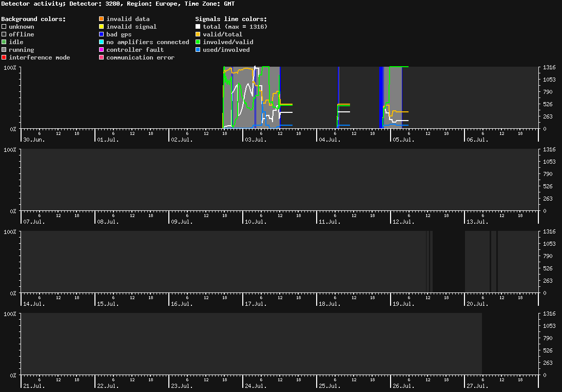The width and height of the screenshot is (562, 392).
Task: Click the offline gap on 19.Jul. afternoon
Action: [x=449, y=262]
